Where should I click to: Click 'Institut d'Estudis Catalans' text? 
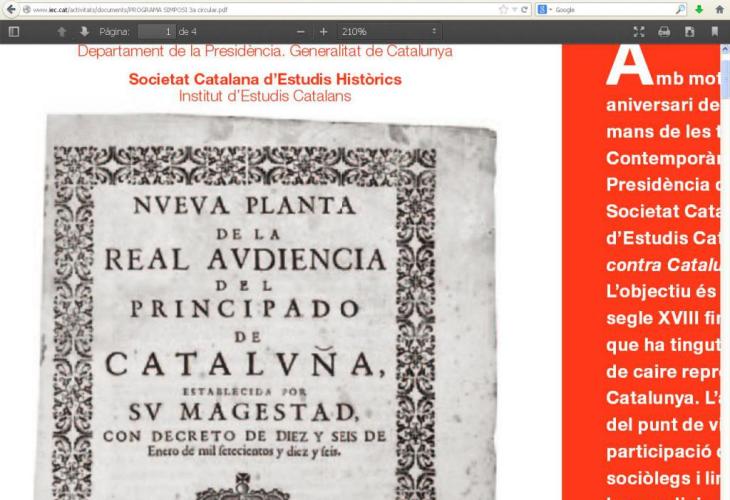[x=265, y=96]
